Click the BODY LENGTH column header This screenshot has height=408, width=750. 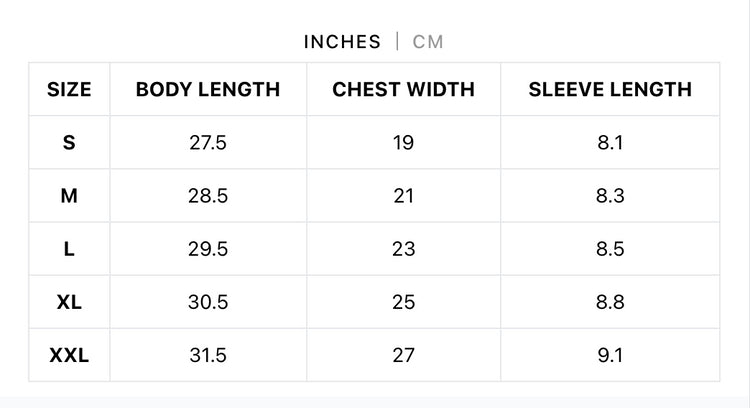click(208, 89)
